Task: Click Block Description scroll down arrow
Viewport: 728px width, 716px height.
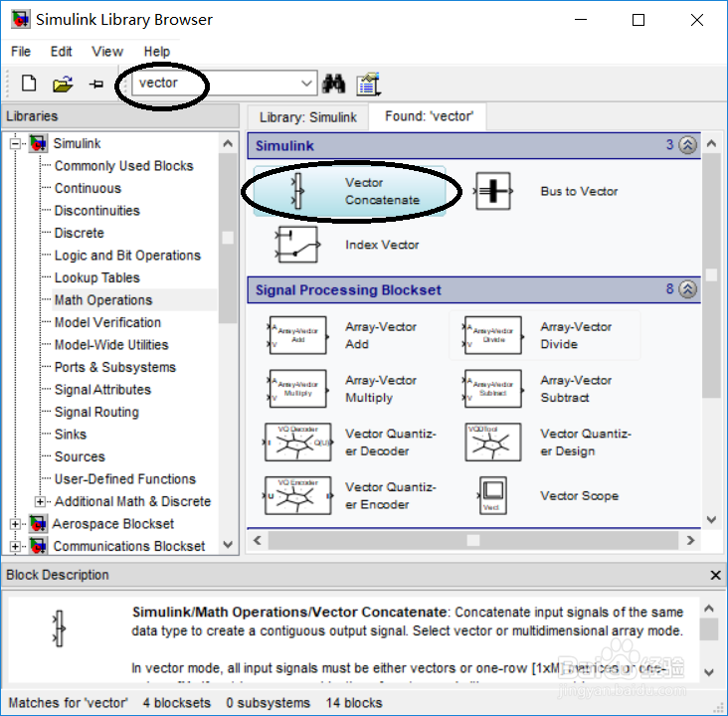Action: click(x=709, y=672)
